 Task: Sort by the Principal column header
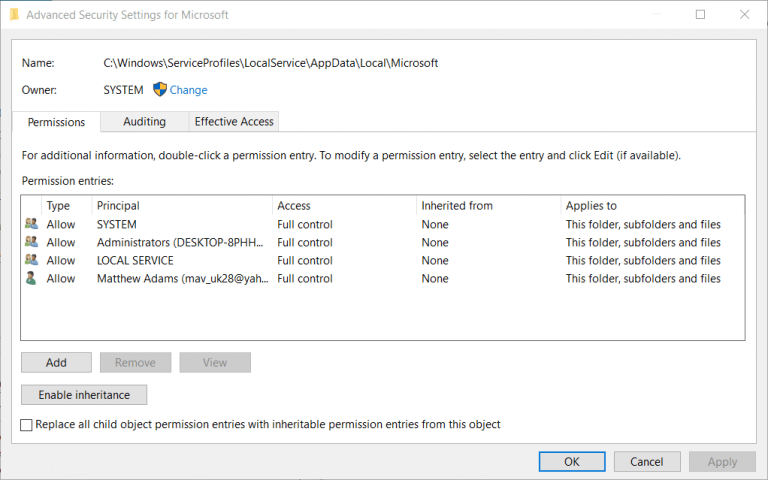point(182,206)
